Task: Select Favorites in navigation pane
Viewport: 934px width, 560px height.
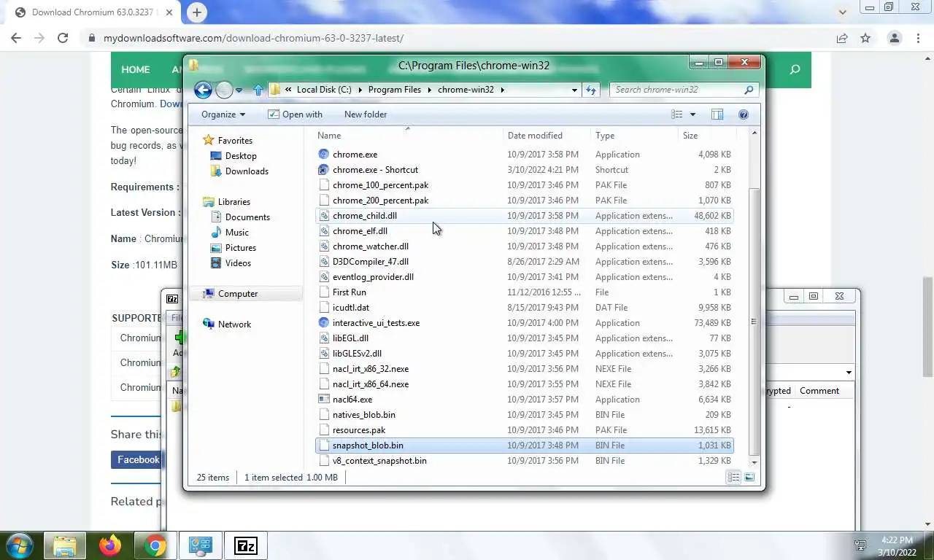Action: tap(228, 140)
